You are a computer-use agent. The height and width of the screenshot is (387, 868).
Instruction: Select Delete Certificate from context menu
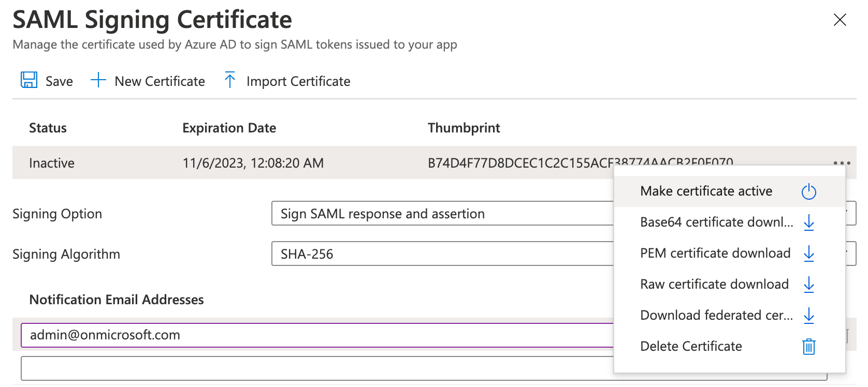point(691,347)
